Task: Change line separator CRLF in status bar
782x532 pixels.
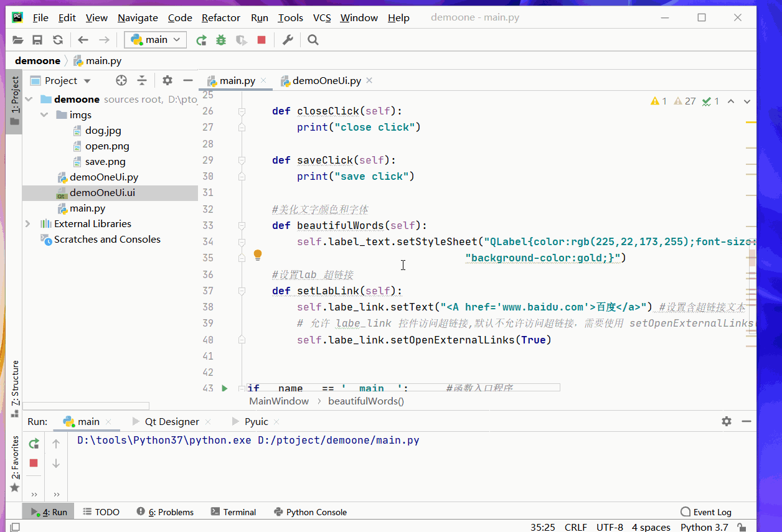Action: 575,527
